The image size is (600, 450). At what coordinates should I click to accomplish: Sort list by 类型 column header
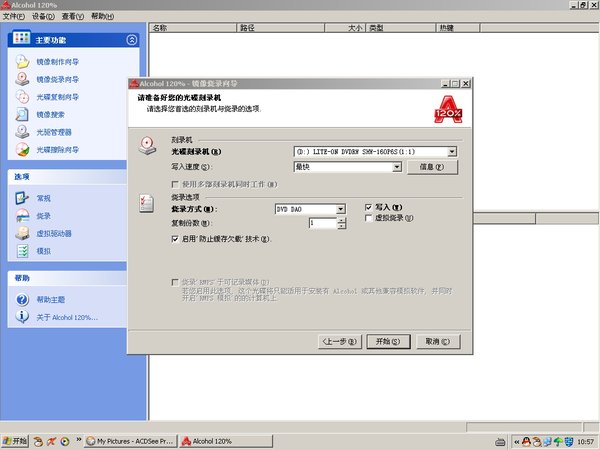(401, 28)
